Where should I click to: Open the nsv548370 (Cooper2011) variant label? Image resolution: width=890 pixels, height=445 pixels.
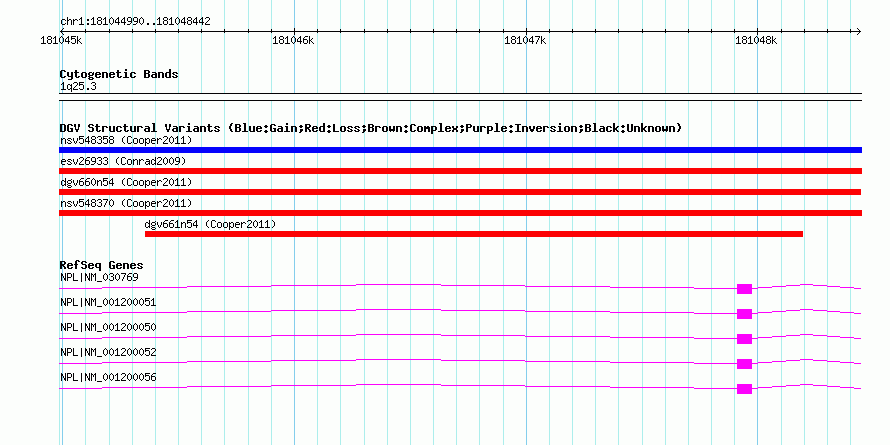click(x=126, y=203)
